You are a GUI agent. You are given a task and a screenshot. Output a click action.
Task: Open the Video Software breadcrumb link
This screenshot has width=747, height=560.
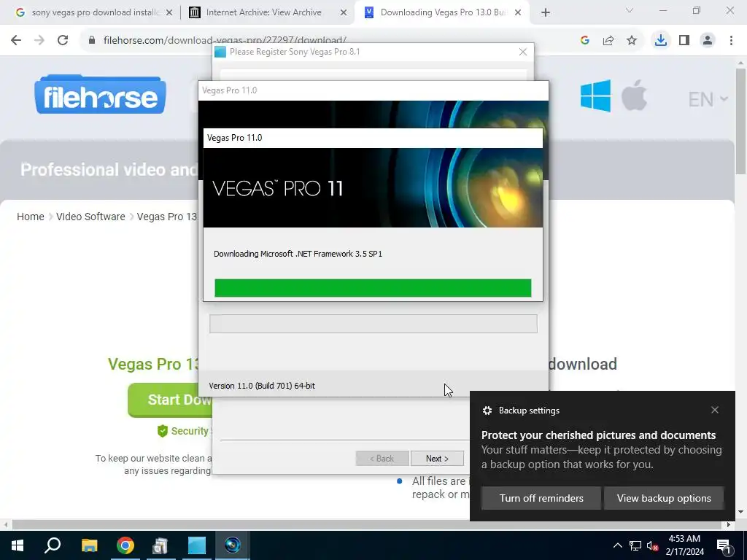click(x=90, y=217)
